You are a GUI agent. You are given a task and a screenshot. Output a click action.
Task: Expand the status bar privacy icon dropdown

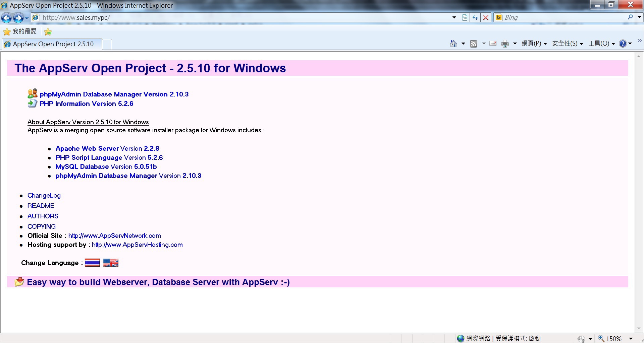590,339
